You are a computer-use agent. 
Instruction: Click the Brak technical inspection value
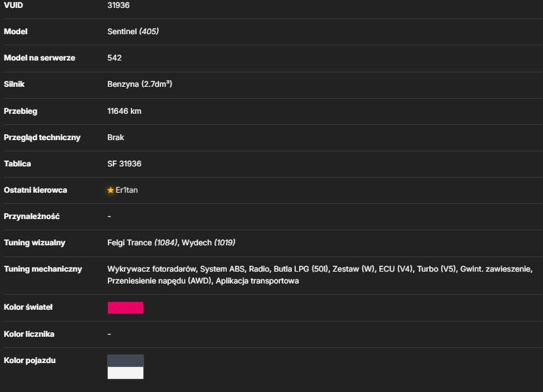[x=116, y=137]
